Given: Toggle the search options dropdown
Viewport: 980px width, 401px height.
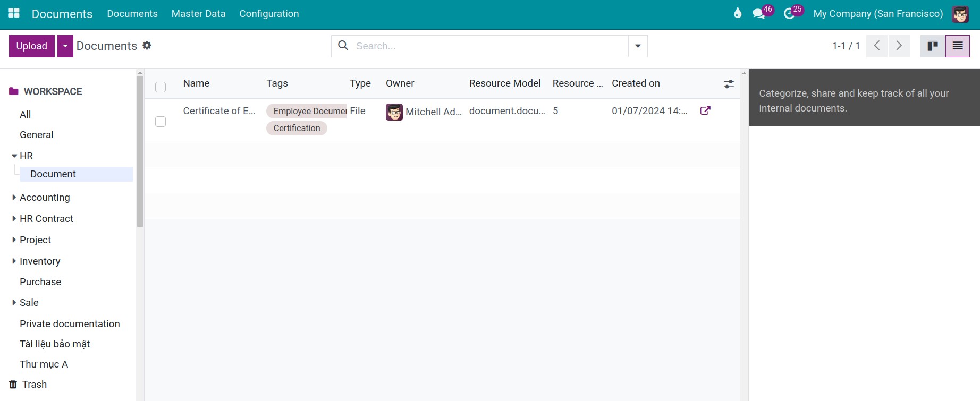Looking at the screenshot, I should point(638,46).
